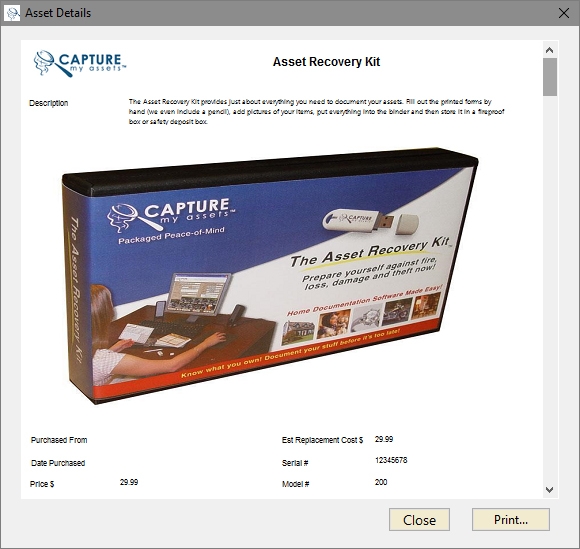
Task: Select the Price $ value 29.99
Action: click(x=129, y=482)
